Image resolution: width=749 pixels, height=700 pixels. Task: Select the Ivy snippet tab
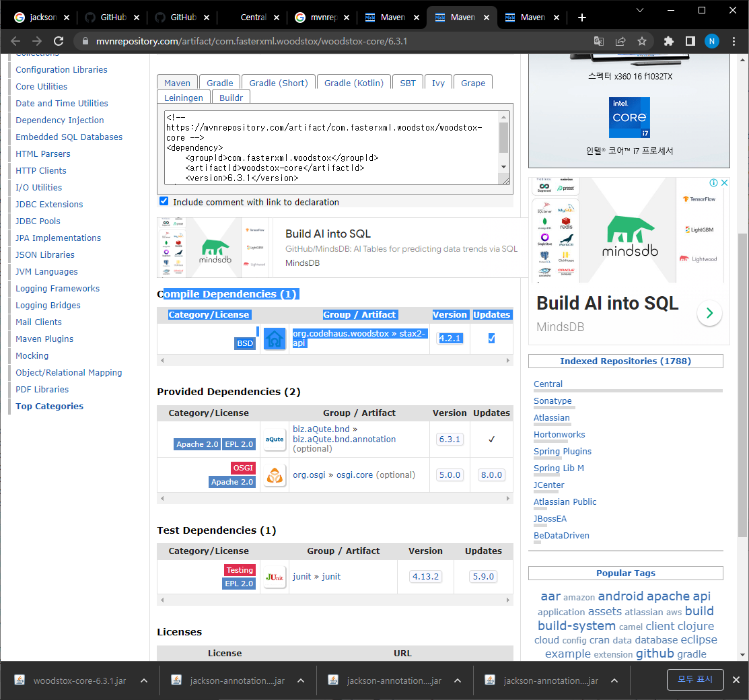[438, 83]
